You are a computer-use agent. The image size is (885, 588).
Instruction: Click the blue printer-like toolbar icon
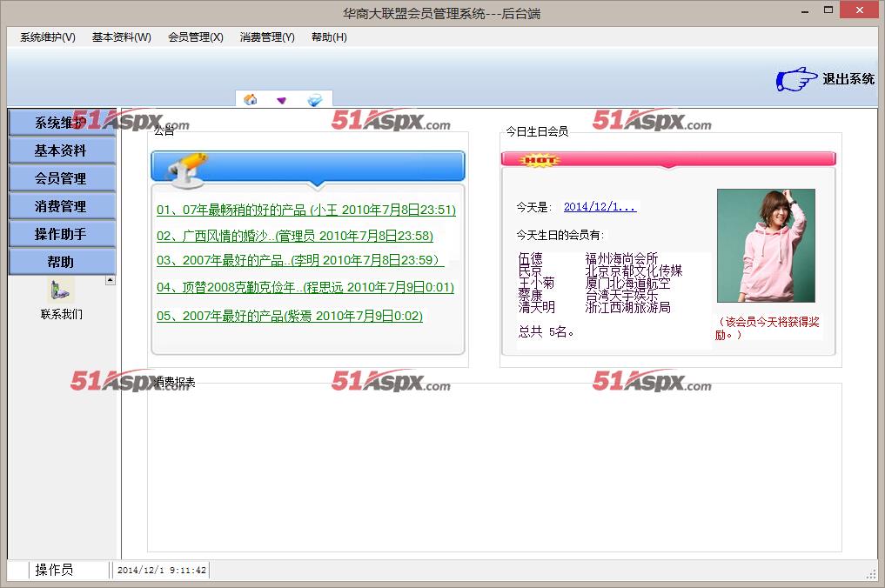pyautogui.click(x=314, y=100)
